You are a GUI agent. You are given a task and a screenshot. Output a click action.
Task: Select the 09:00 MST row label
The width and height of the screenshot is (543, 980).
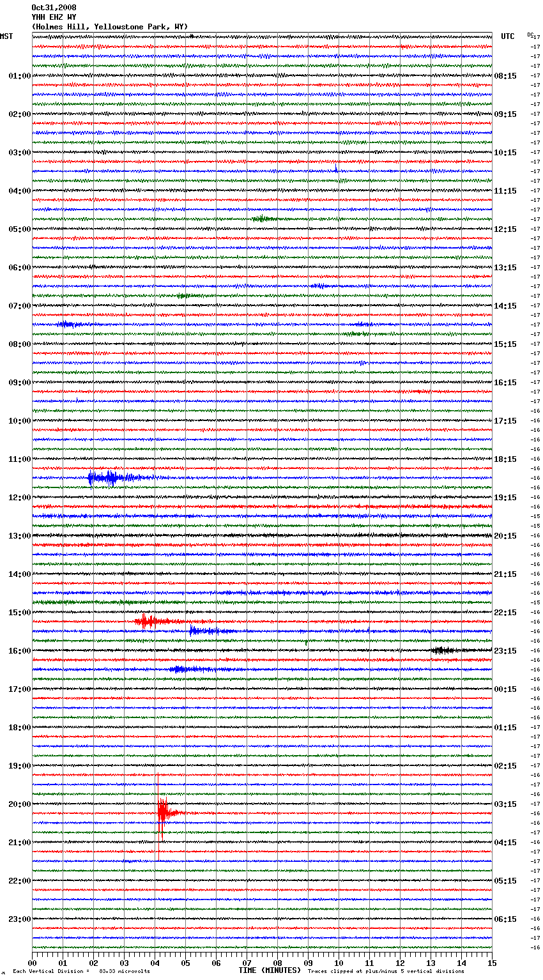(20, 383)
